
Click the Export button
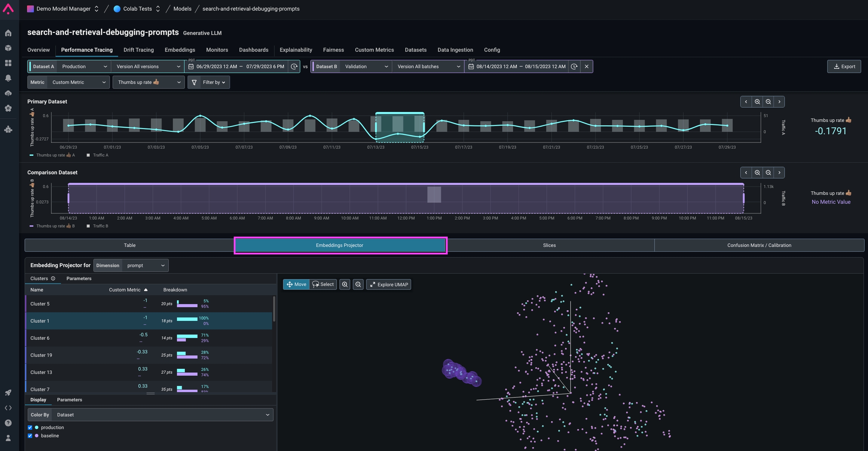(x=844, y=66)
